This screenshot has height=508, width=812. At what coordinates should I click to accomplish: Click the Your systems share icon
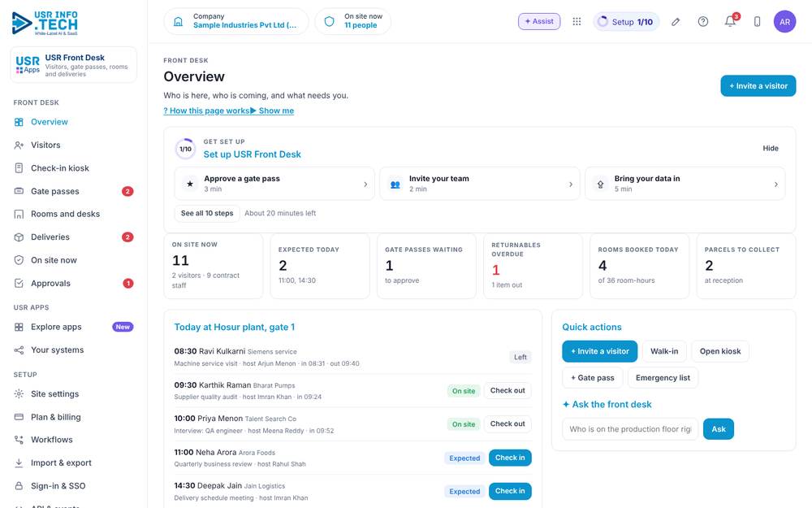(19, 350)
